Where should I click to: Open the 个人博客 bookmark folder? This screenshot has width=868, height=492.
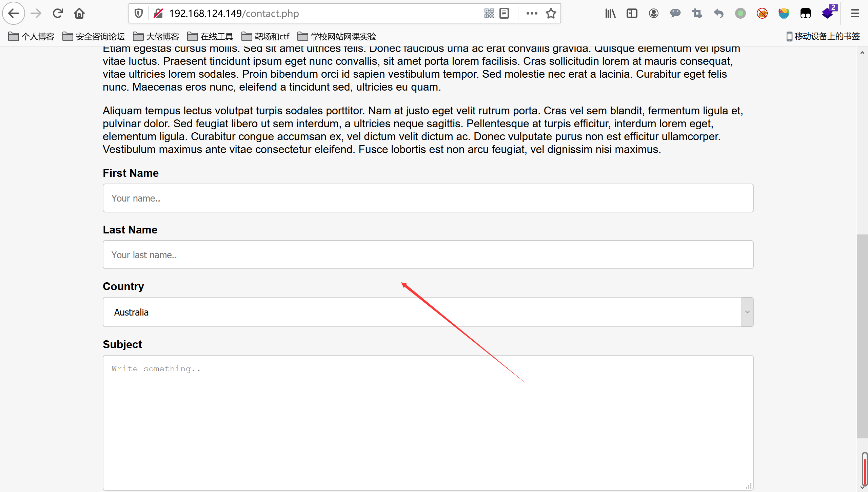(x=31, y=36)
